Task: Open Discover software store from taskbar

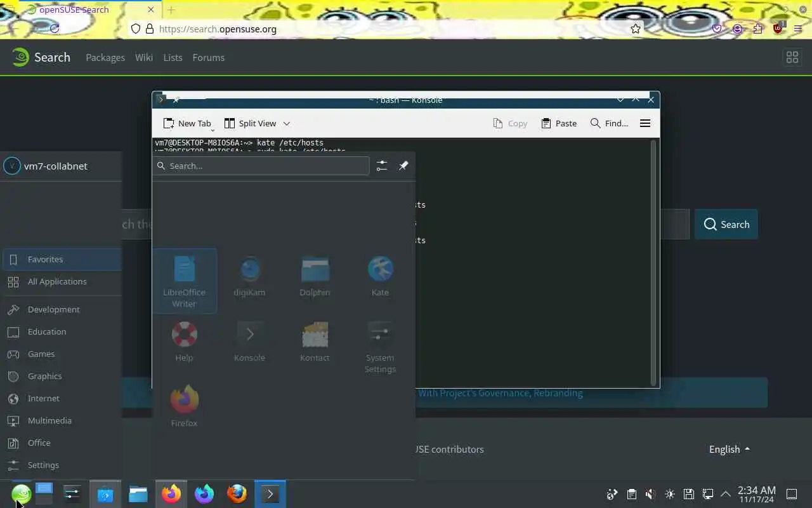Action: tap(105, 494)
